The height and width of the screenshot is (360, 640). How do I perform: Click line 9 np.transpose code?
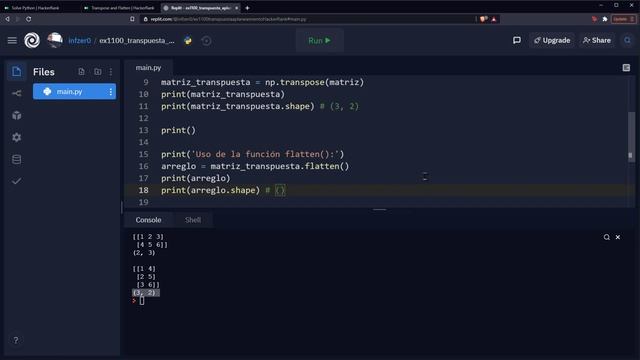tap(262, 82)
